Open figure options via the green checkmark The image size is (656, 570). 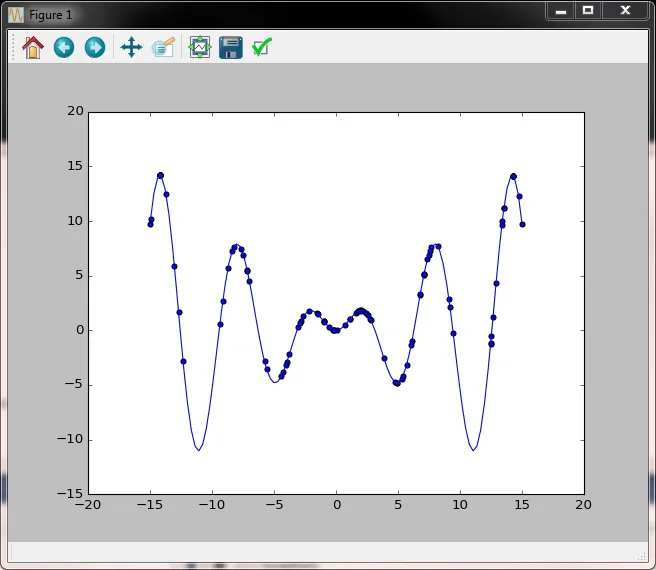[x=262, y=47]
